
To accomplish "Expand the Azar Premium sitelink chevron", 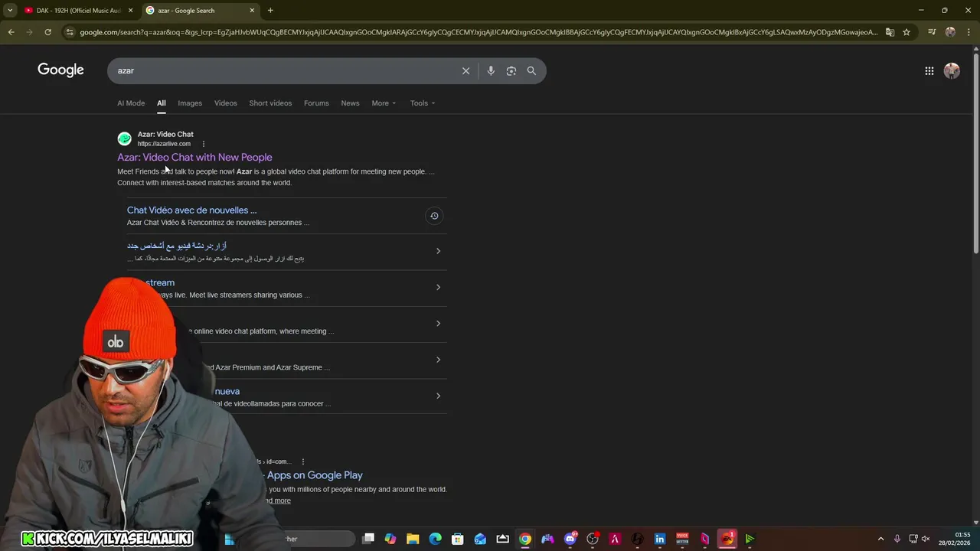I will coord(438,360).
